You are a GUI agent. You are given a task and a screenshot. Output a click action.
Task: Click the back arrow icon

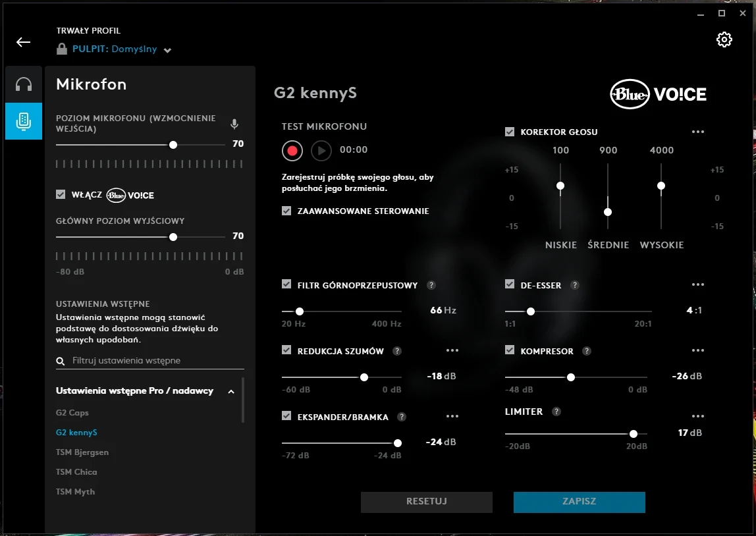pyautogui.click(x=24, y=42)
